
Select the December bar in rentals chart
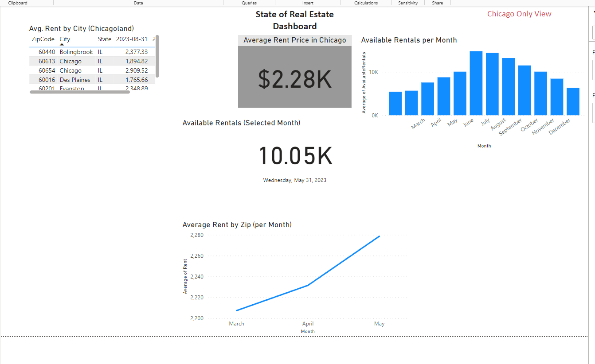click(x=573, y=101)
